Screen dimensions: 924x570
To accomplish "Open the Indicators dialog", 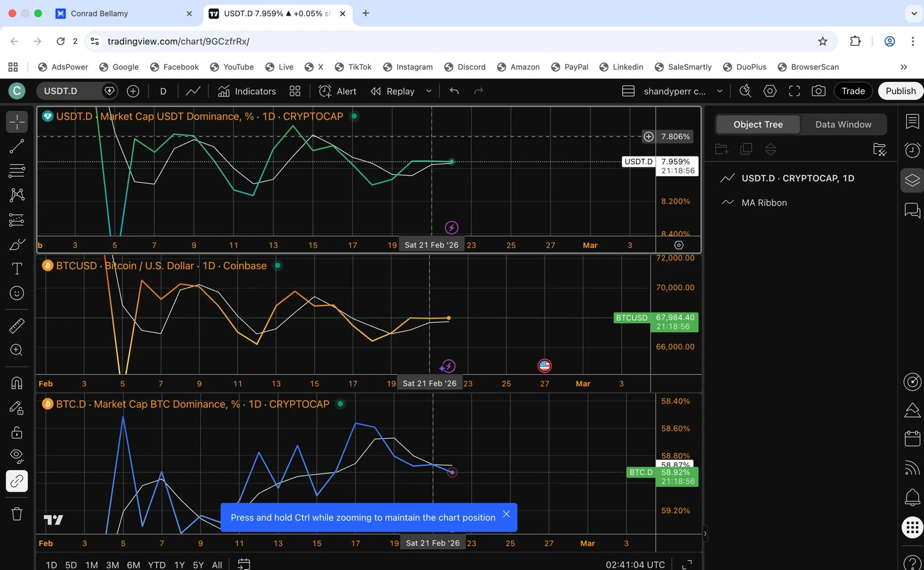I will [247, 91].
